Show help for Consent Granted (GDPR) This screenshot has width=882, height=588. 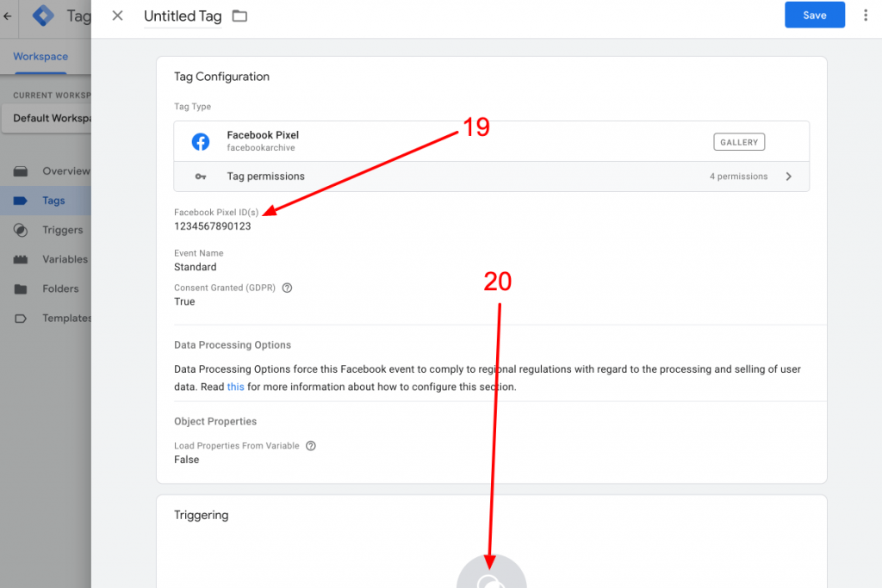pos(287,288)
